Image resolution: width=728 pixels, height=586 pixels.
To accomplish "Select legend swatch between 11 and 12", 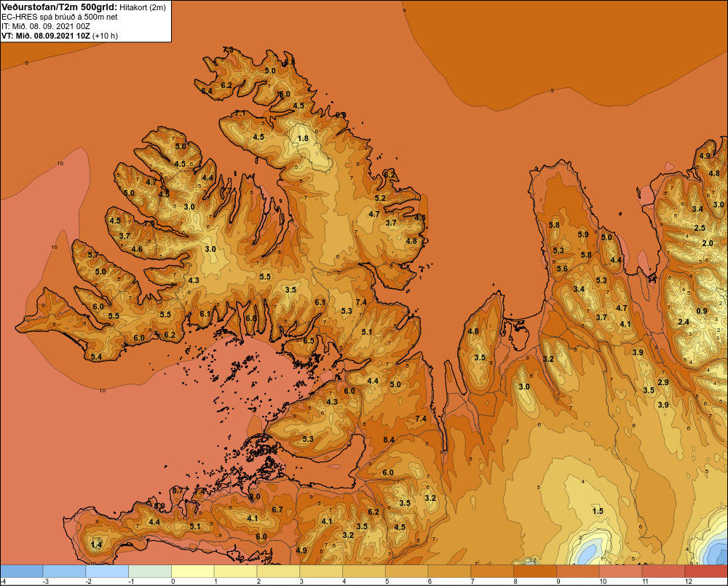I will click(663, 571).
